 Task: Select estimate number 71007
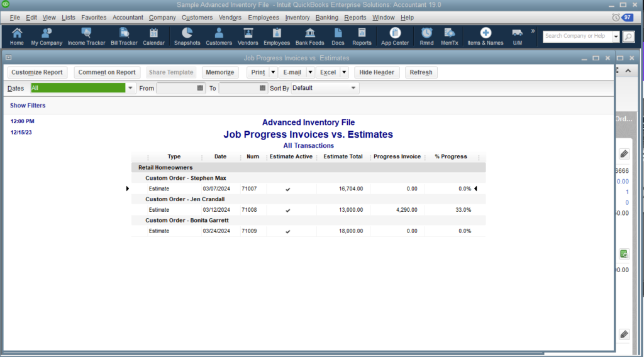tap(249, 189)
